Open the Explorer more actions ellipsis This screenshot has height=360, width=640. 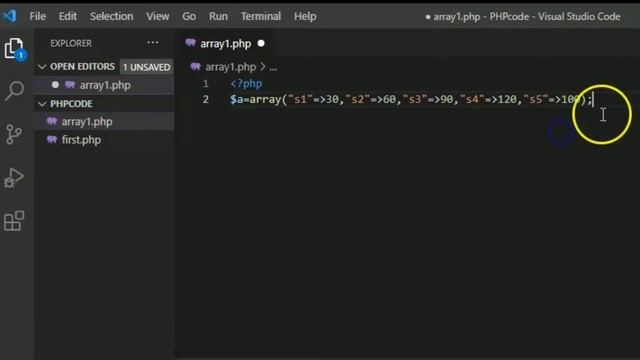pos(153,43)
